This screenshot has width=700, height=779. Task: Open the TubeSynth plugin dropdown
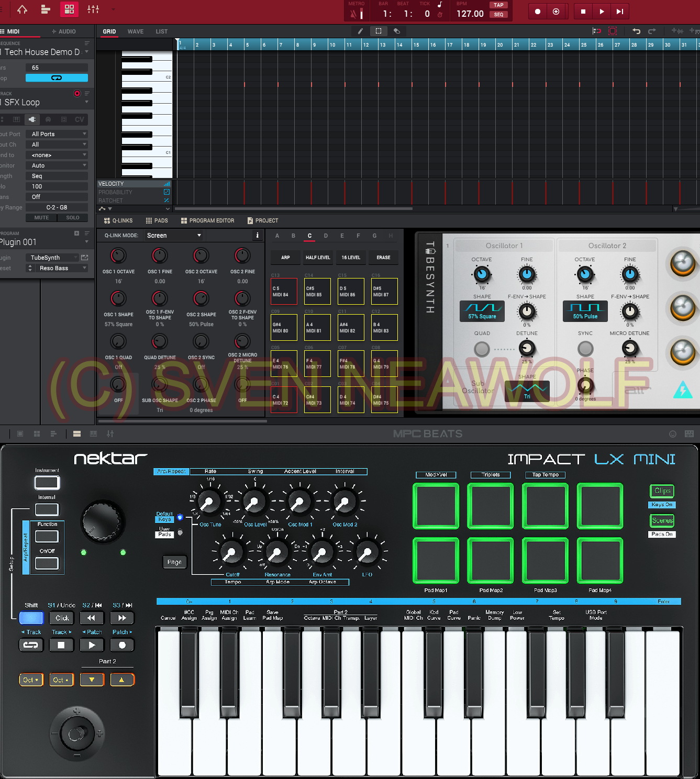pyautogui.click(x=52, y=258)
